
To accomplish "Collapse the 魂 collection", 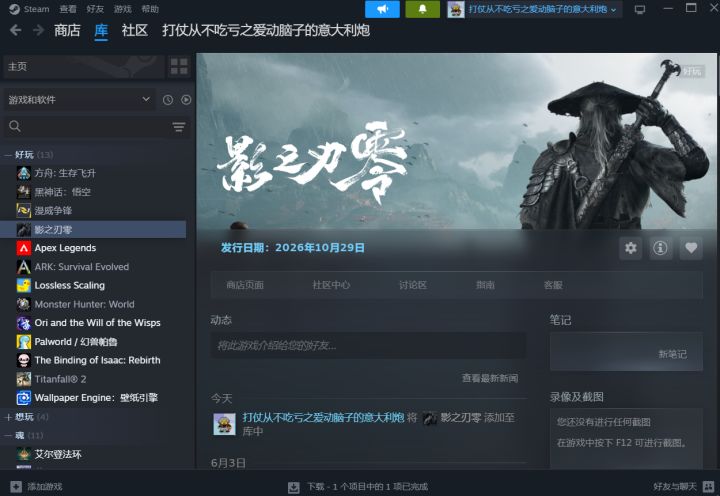I will point(8,435).
